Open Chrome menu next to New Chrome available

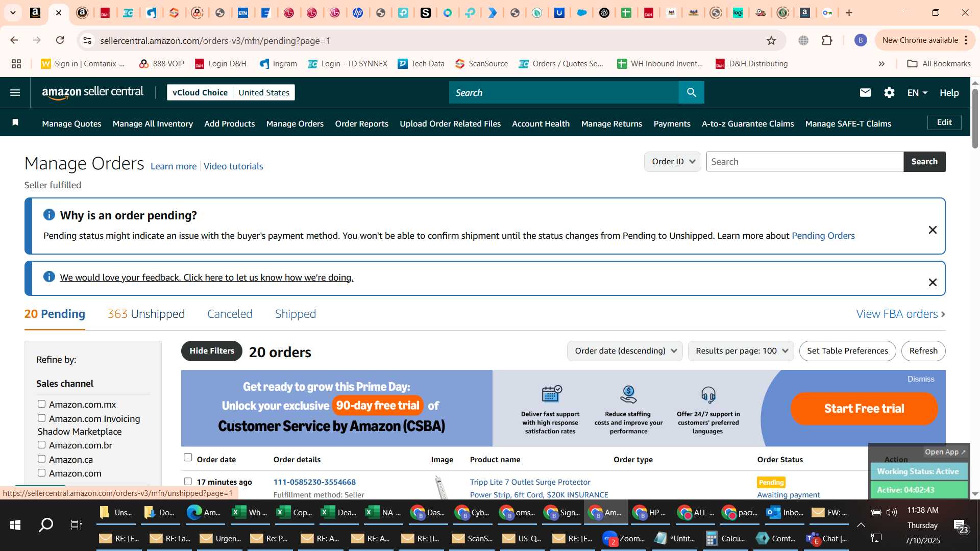click(966, 40)
